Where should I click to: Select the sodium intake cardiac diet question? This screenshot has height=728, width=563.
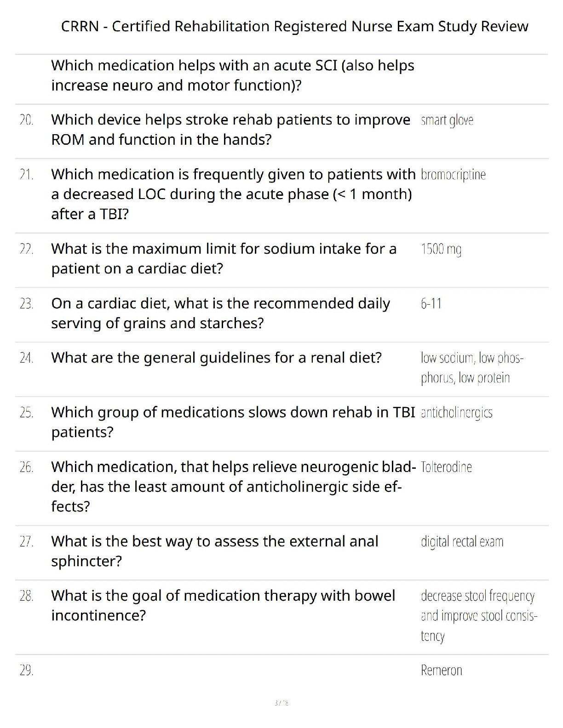[224, 258]
